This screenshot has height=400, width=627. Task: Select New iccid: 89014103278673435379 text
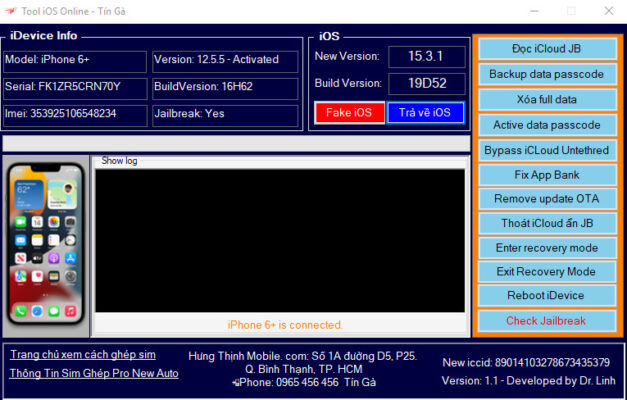pos(526,363)
